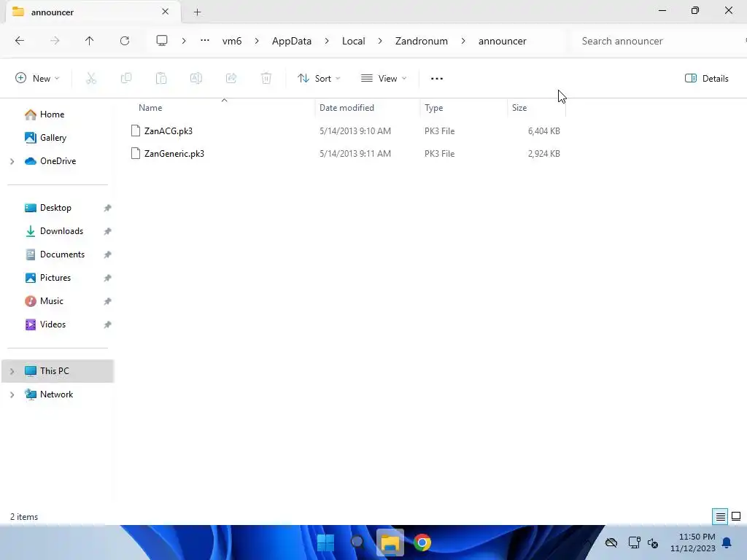Open the Sort options dropdown
Viewport: 747px width, 560px height.
click(x=319, y=79)
